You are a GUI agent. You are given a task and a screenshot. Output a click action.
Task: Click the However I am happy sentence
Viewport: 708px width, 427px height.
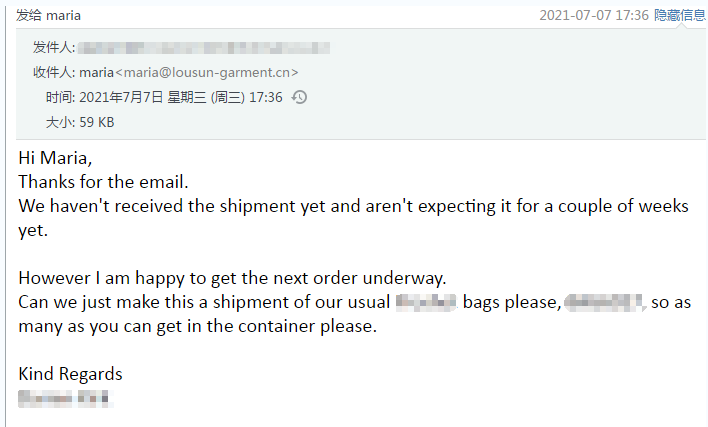point(232,278)
